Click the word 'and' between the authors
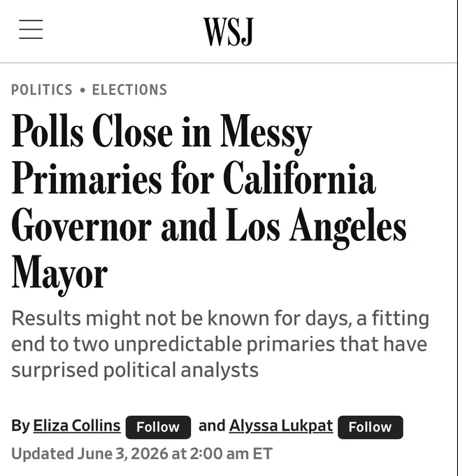This screenshot has width=458, height=476. [212, 426]
